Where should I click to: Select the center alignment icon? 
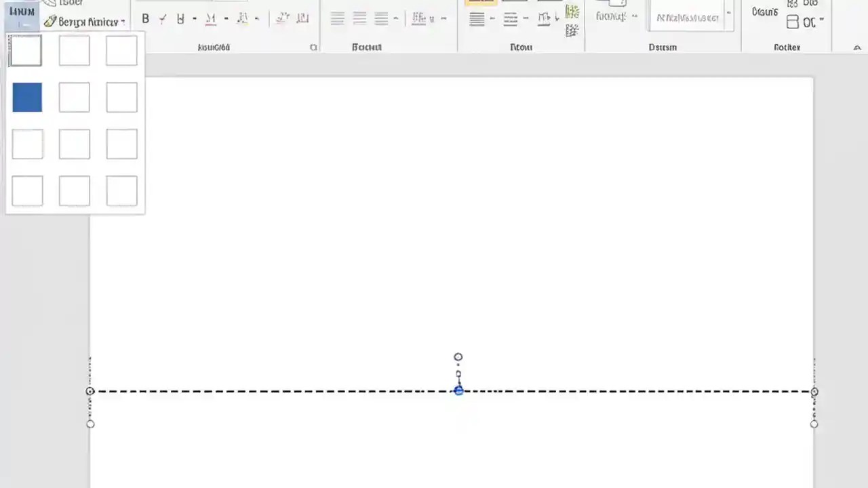[x=359, y=18]
